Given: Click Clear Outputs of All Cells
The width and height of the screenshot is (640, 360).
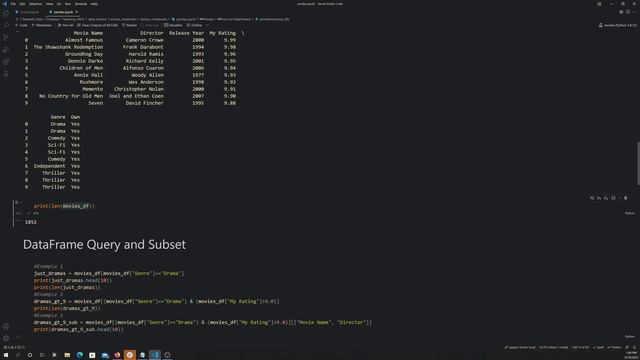Looking at the screenshot, I should (98, 25).
